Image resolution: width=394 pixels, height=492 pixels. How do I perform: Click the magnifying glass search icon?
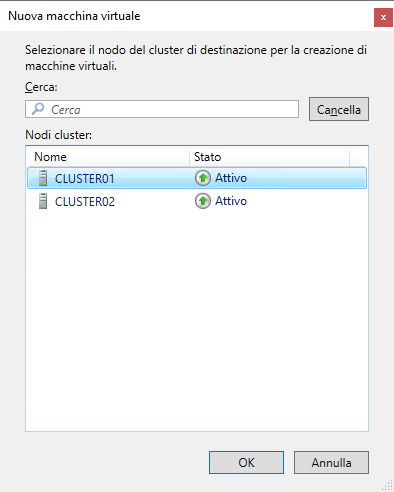tap(38, 109)
